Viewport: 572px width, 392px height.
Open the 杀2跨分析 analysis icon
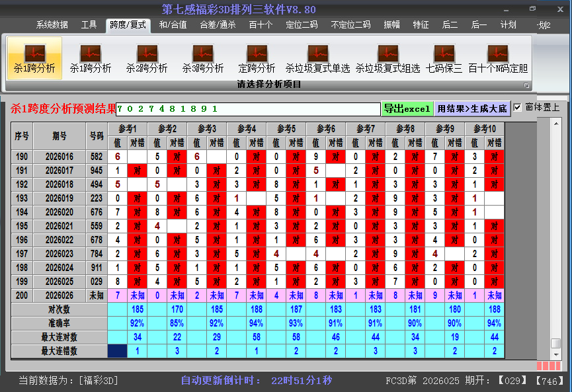click(147, 58)
